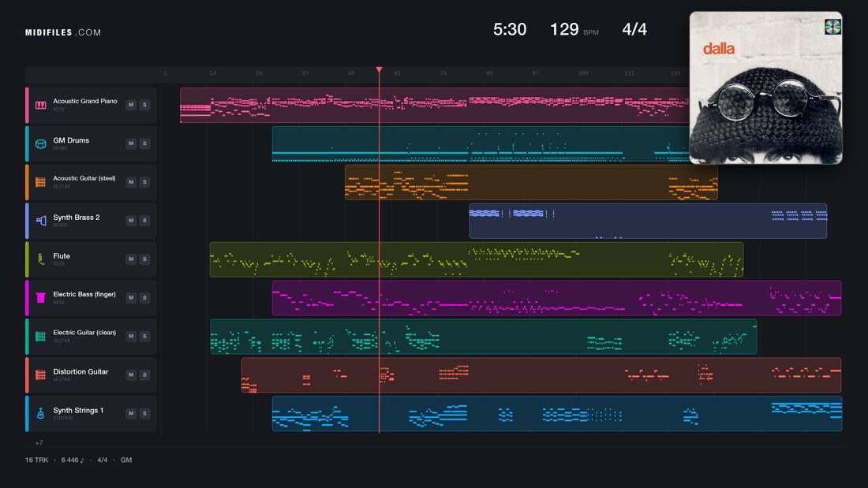The height and width of the screenshot is (488, 868).
Task: Select the blue Synth Strings 1 clip
Action: [x=556, y=413]
